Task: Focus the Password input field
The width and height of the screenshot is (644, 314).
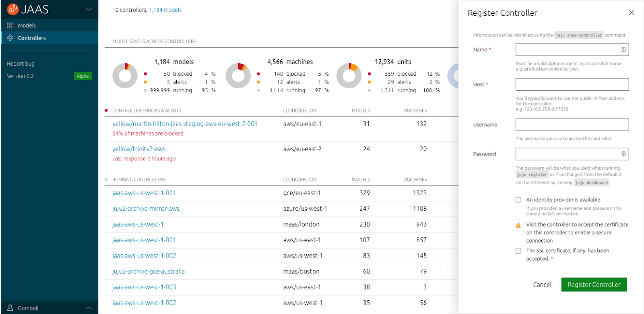Action: pyautogui.click(x=572, y=154)
